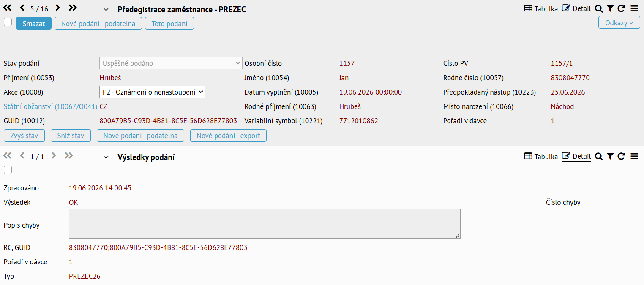This screenshot has height=285, width=644.
Task: Switch to Tabulka view in Předregistrace panel
Action: click(541, 8)
